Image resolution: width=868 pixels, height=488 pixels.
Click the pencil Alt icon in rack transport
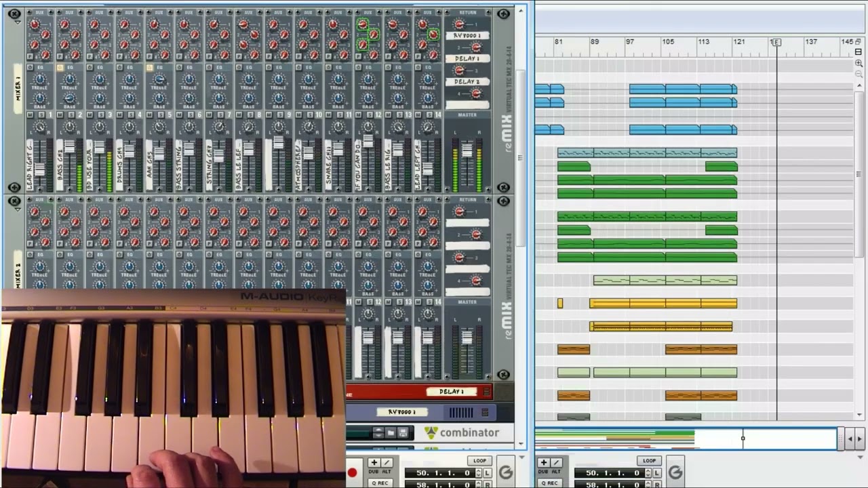tap(387, 462)
